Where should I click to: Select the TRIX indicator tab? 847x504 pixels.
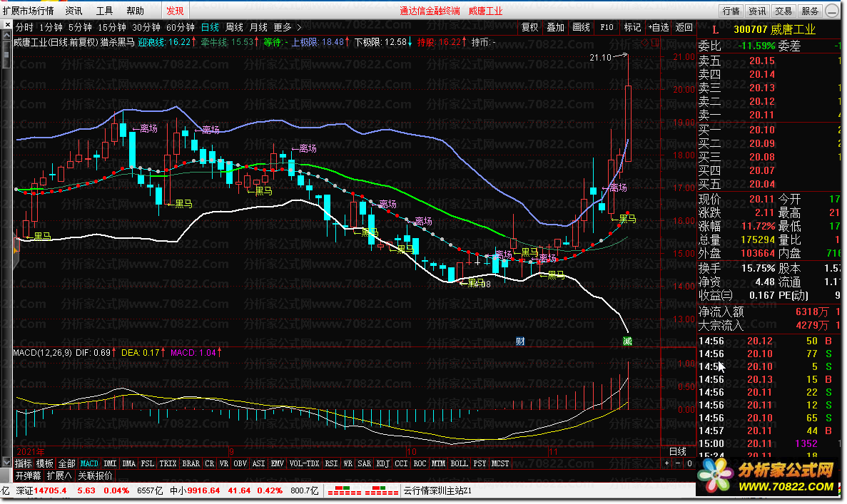(168, 463)
